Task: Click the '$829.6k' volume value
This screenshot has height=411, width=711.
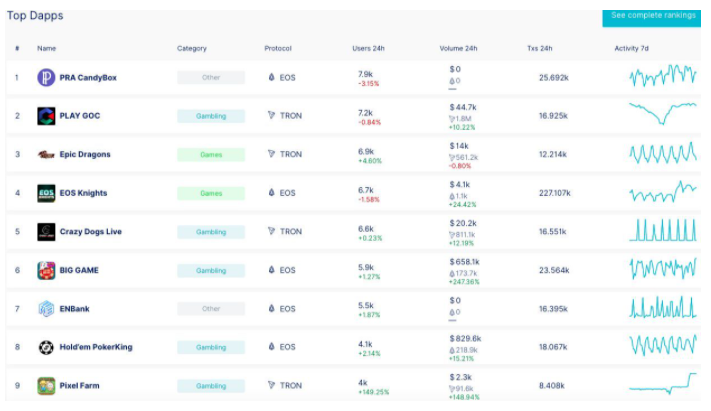Action: [465, 338]
